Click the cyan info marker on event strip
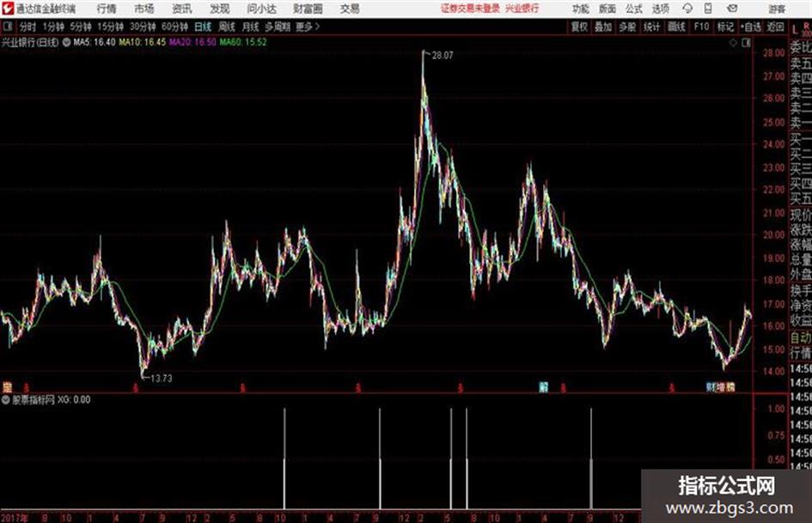 [543, 387]
